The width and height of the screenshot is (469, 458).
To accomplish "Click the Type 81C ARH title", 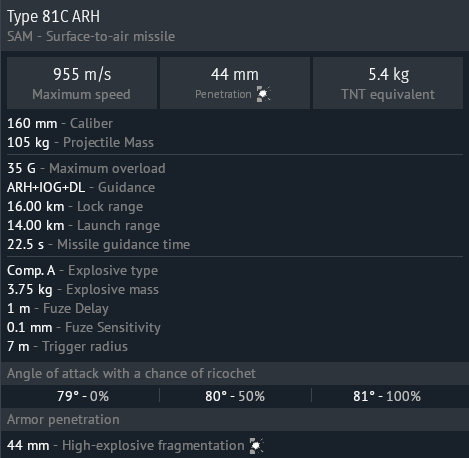I will point(53,16).
